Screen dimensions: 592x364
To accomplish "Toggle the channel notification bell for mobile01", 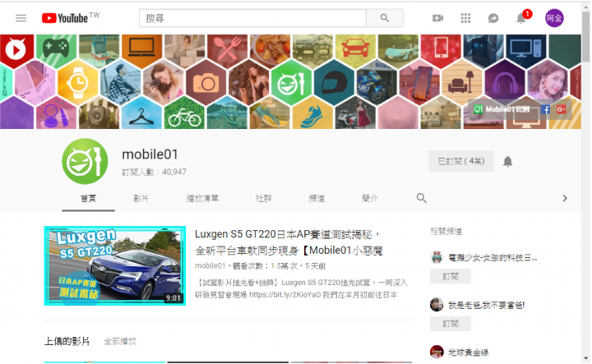I will 508,161.
